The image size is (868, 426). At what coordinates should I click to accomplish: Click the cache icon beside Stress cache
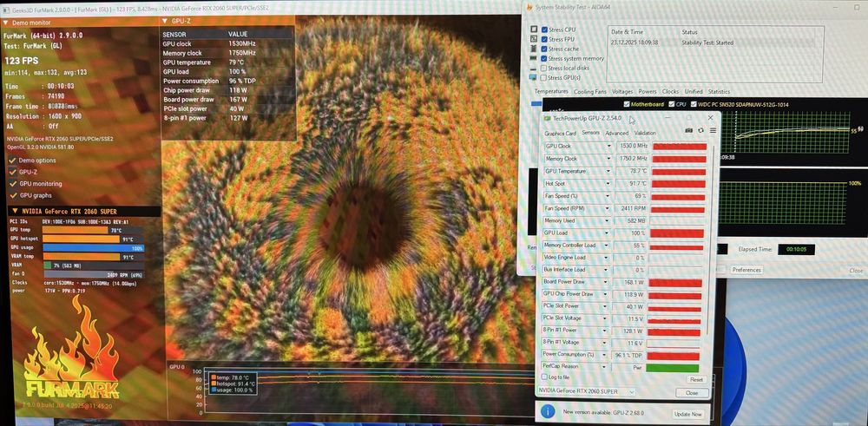pos(533,49)
